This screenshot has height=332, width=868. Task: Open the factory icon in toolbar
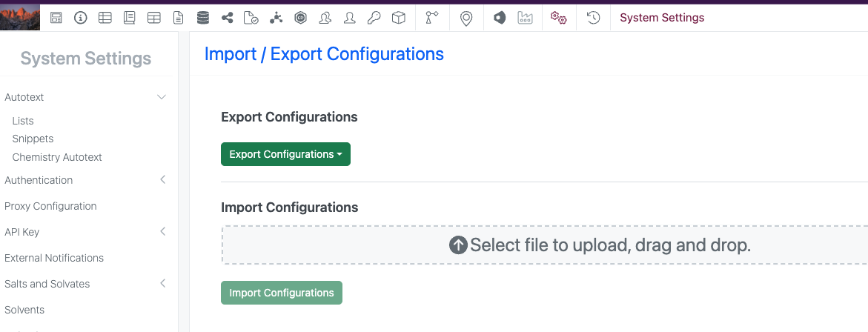[x=525, y=18]
